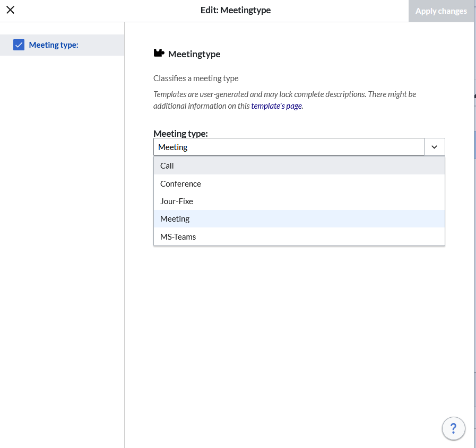Click the bold Meeting type field label

point(180,134)
